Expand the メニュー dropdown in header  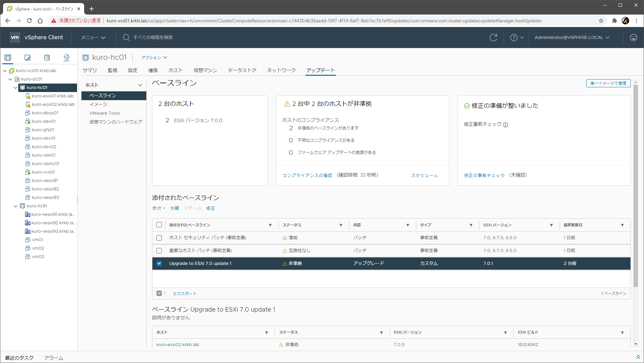point(93,38)
